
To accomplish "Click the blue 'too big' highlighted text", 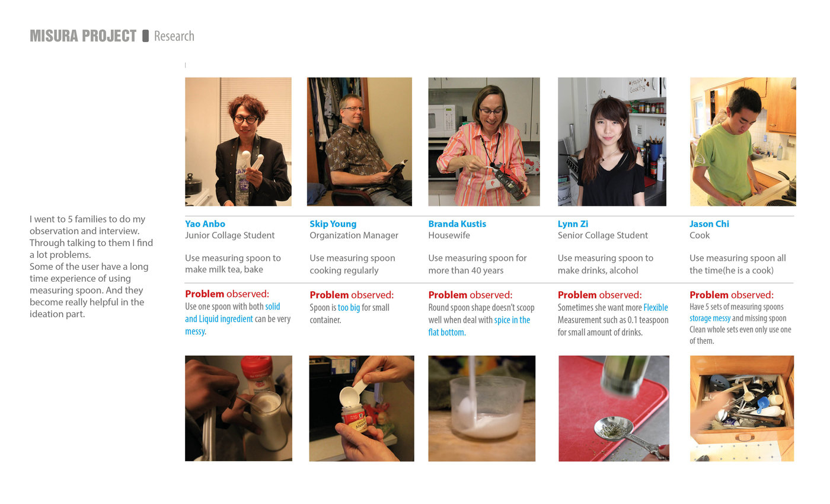I will pos(349,308).
